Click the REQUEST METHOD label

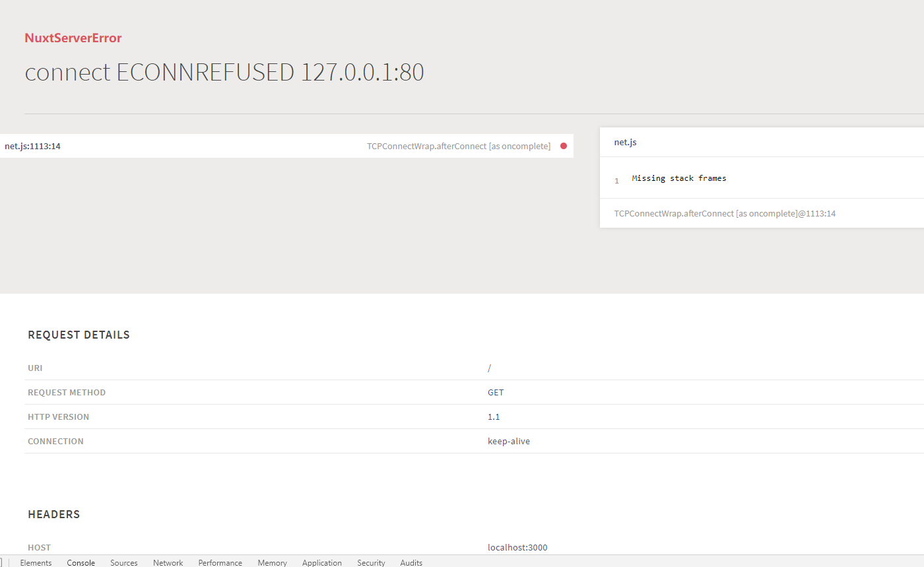click(67, 393)
